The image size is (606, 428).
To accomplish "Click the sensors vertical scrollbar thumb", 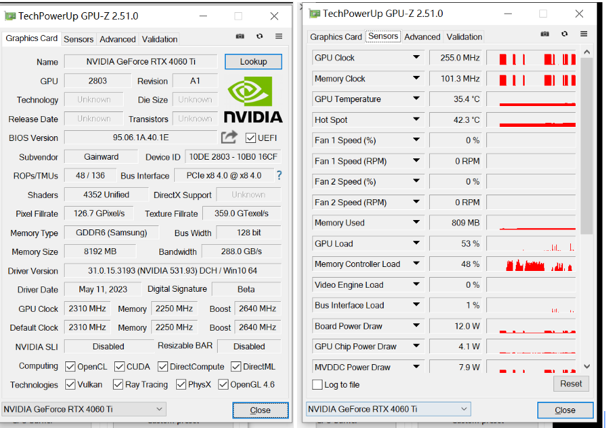I will [x=586, y=146].
